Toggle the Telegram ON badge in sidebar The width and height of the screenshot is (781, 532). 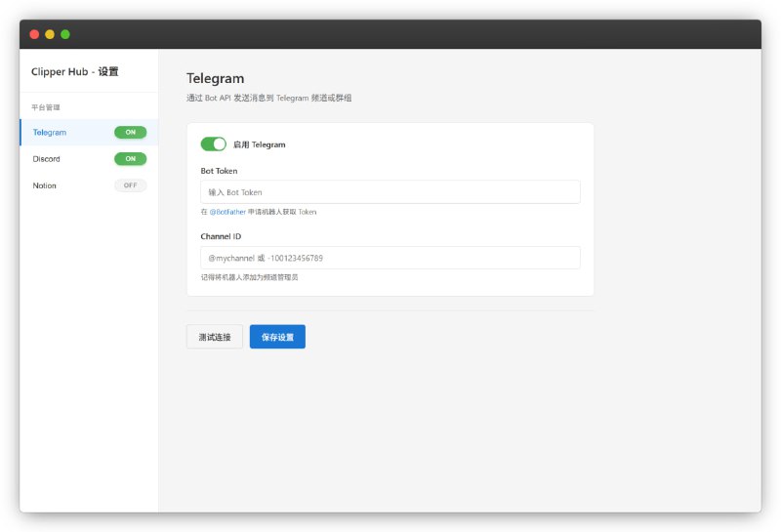point(130,132)
